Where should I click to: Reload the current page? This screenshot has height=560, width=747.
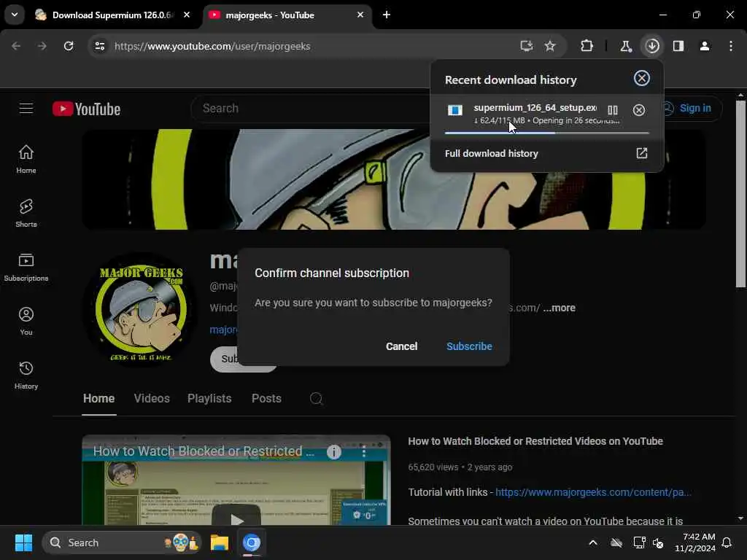(69, 46)
